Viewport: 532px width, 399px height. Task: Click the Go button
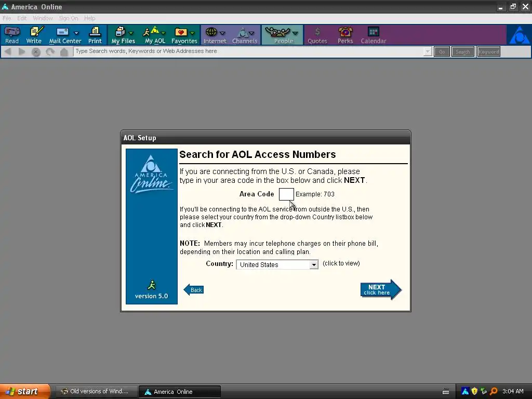coord(442,51)
